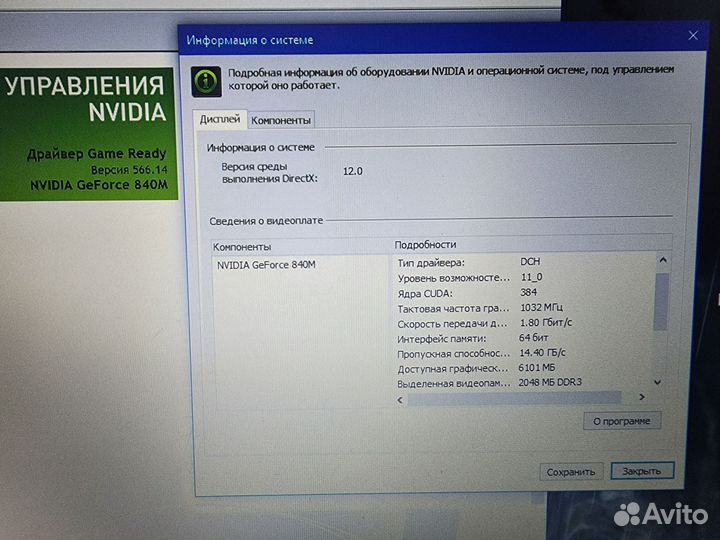The width and height of the screenshot is (720, 540).
Task: Click the Подробности column header
Action: click(425, 245)
